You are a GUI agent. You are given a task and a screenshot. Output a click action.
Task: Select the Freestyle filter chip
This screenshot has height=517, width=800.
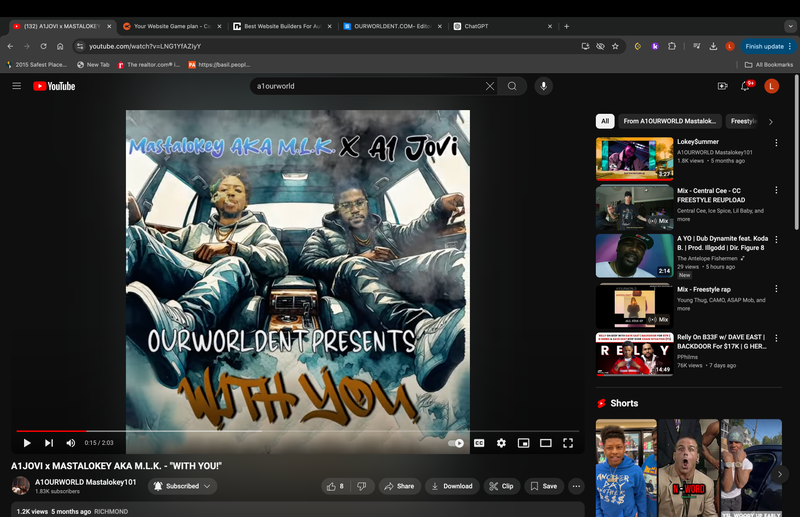click(743, 121)
